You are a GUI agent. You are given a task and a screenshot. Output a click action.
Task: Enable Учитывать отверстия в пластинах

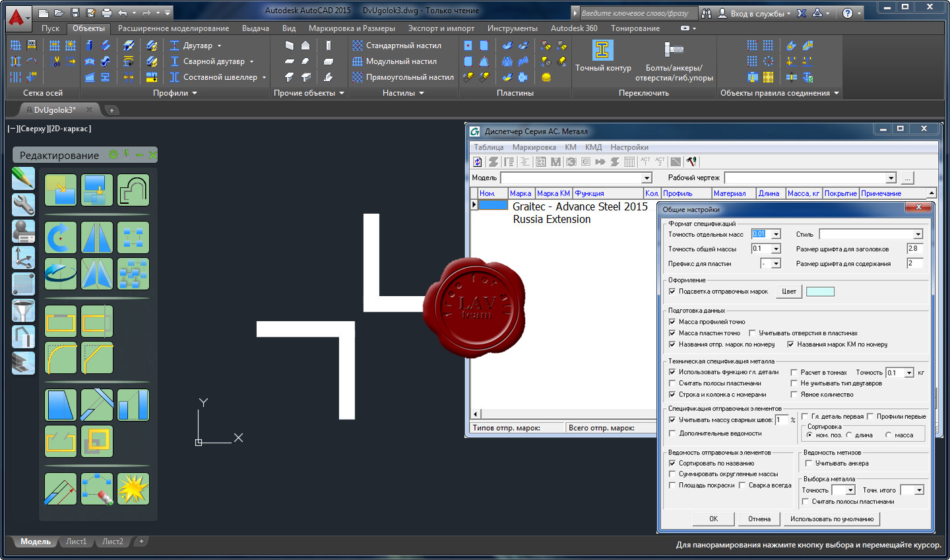tap(752, 333)
